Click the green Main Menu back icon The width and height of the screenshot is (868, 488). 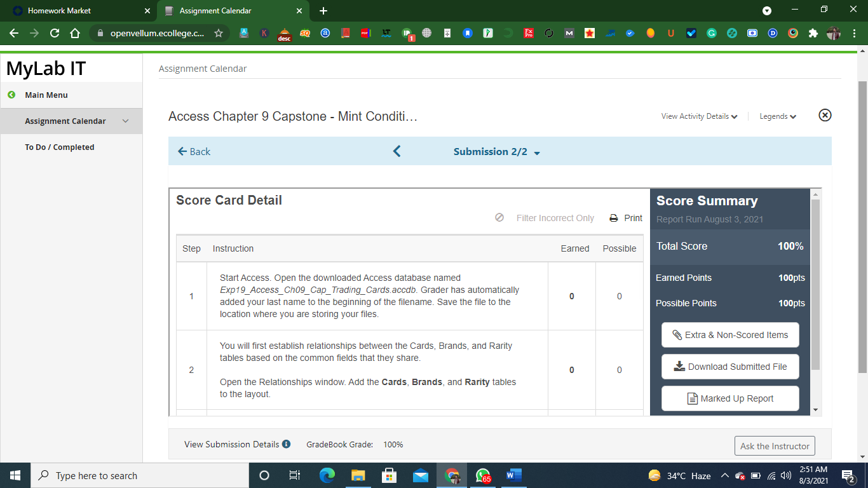click(11, 95)
